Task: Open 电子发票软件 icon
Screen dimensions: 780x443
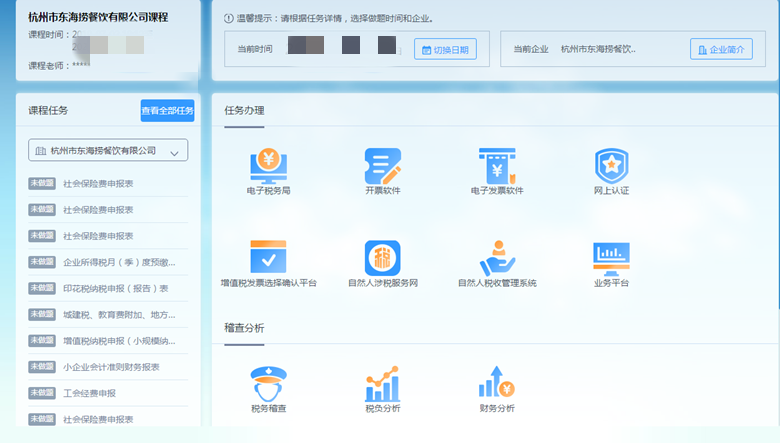Action: [x=497, y=165]
